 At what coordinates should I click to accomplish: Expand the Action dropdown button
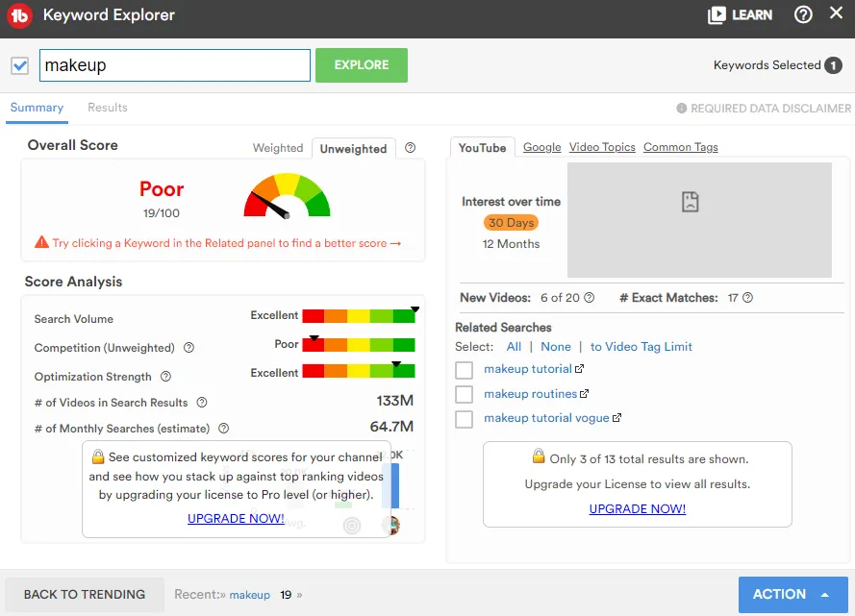(792, 594)
